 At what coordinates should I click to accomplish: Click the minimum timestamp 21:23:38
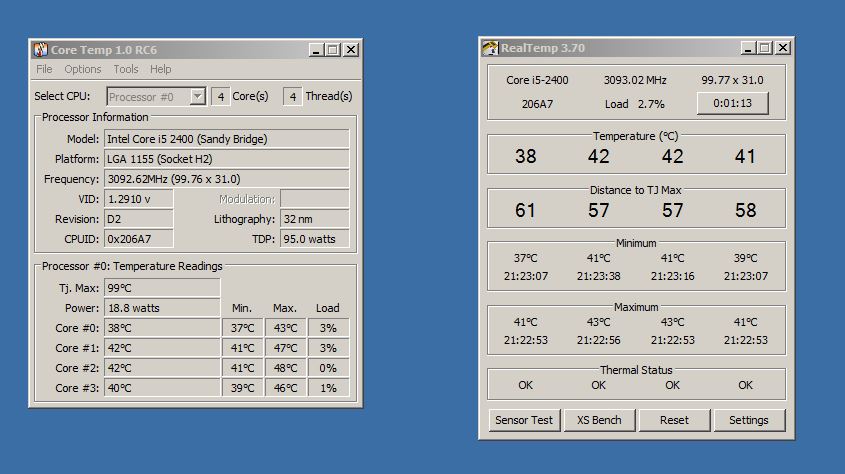point(599,276)
